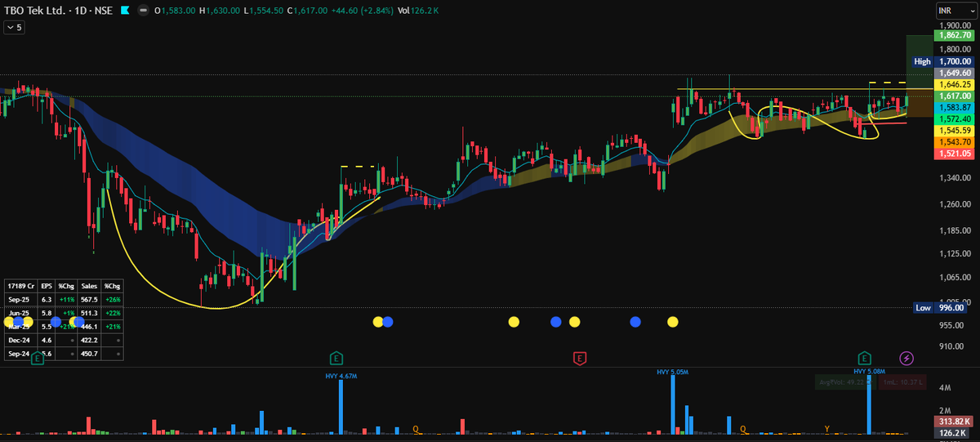Viewport: 980px width, 442px height.
Task: Click the green E marker beside the lightning icon
Action: pyautogui.click(x=865, y=358)
